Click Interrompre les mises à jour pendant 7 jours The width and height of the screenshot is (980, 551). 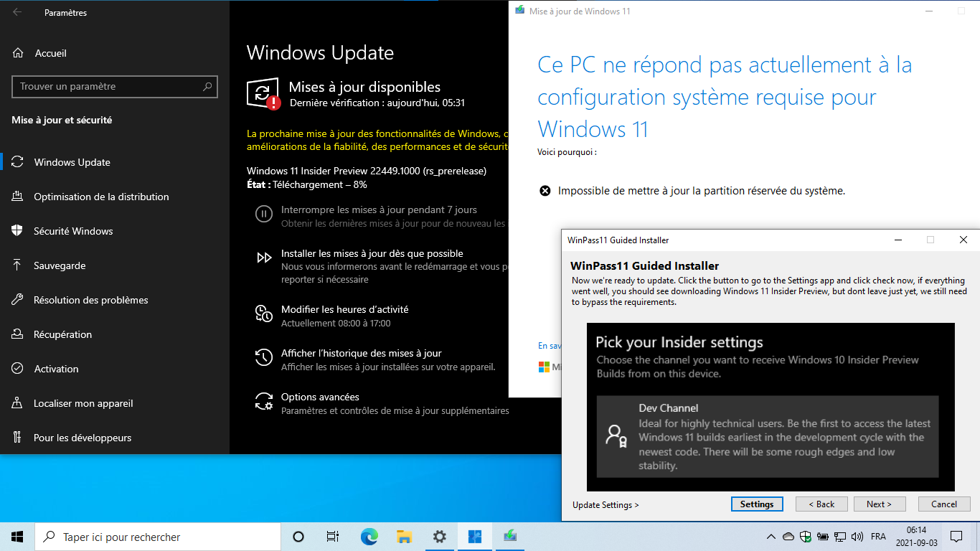379,210
